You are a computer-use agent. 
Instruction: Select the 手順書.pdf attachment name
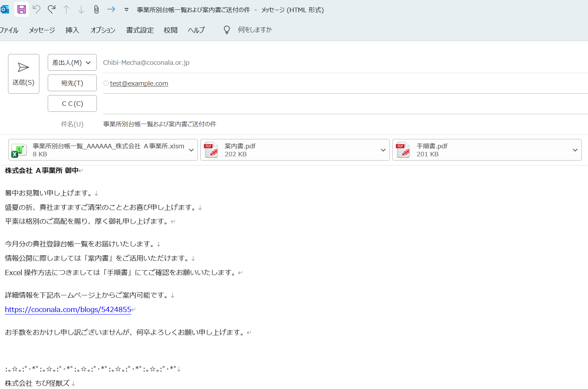point(432,146)
